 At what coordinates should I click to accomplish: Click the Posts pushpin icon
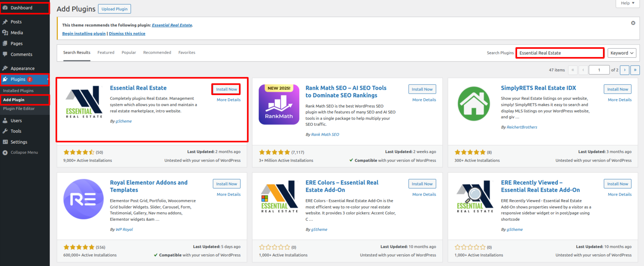point(5,22)
